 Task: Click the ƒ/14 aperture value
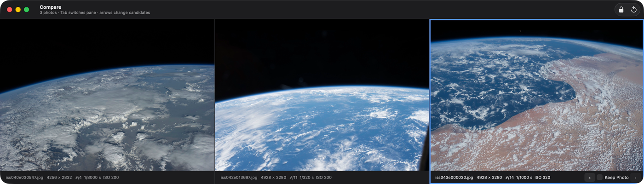(510, 178)
